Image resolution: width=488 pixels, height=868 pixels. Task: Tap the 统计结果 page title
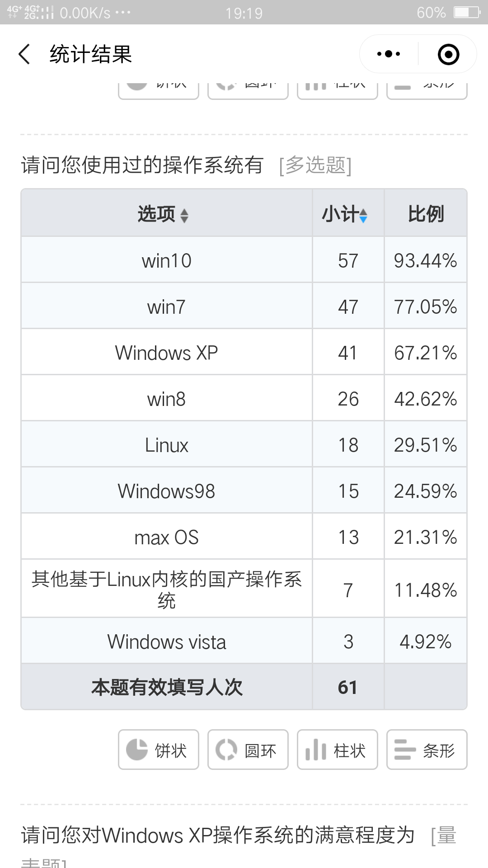(x=90, y=54)
